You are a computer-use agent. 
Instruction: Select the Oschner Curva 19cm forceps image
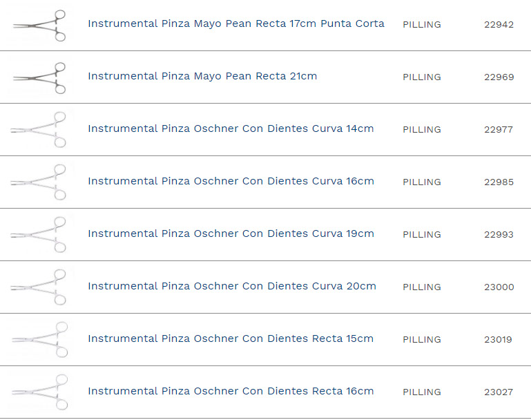pos(40,234)
